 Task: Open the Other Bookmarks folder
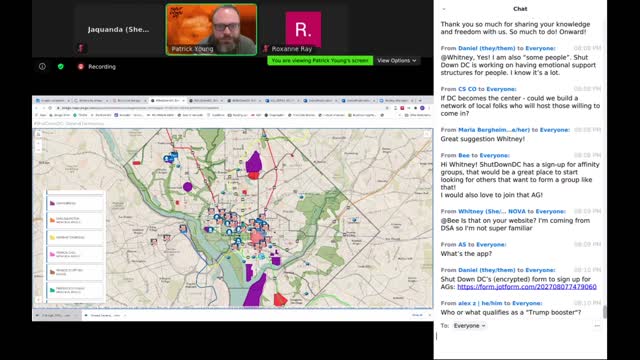point(417,116)
